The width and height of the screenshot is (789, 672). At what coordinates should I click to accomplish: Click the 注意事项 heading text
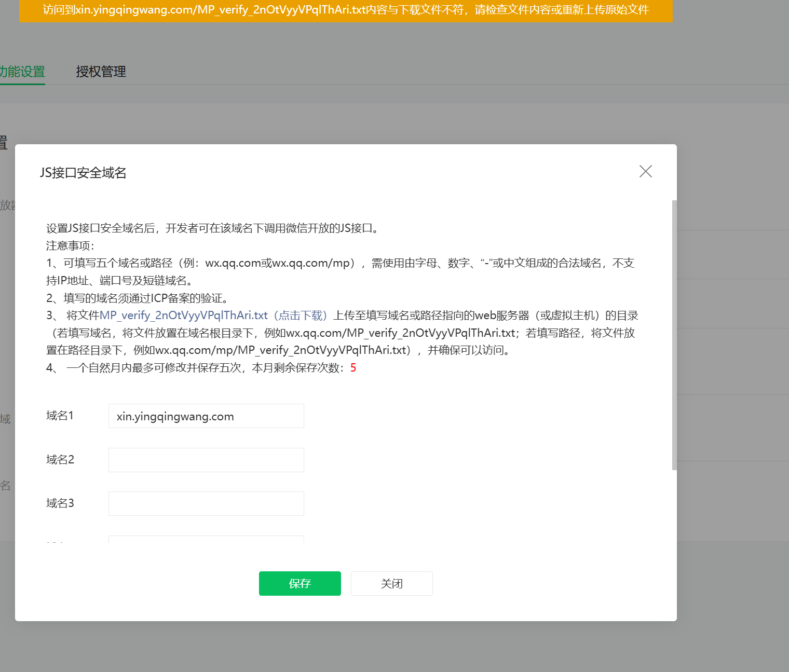tap(70, 246)
